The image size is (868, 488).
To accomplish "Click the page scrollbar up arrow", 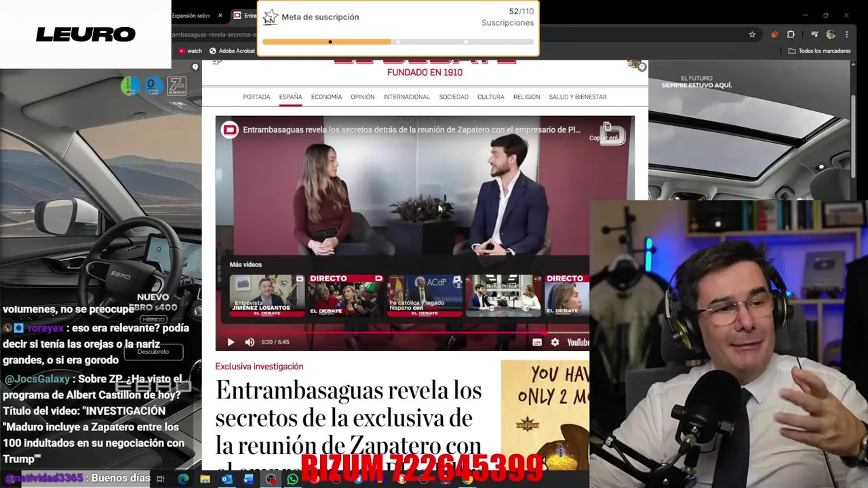I will 854,65.
